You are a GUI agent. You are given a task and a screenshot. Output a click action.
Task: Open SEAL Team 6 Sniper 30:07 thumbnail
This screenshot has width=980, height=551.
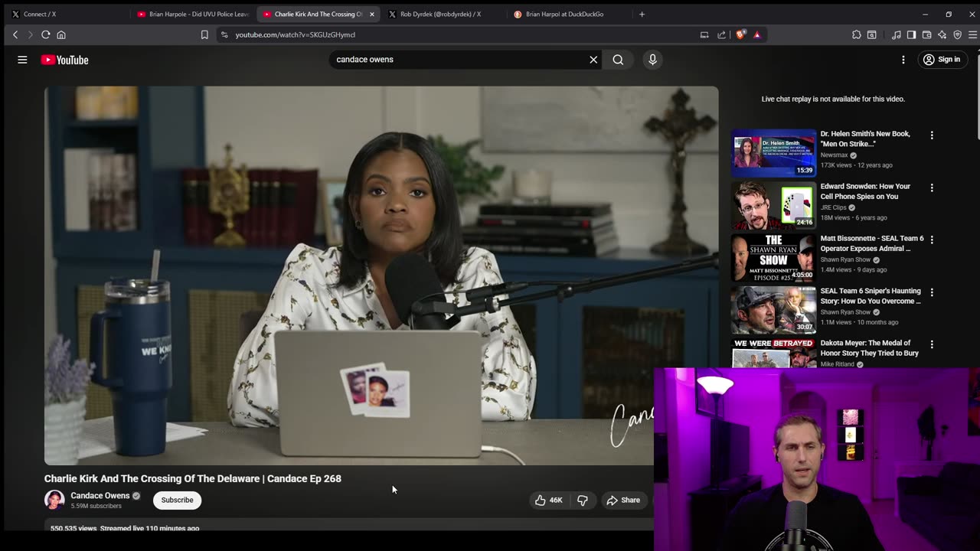pyautogui.click(x=773, y=310)
